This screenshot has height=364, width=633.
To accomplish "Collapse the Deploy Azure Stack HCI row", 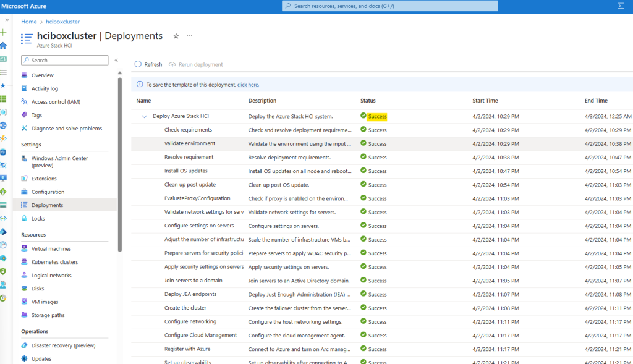I will pyautogui.click(x=144, y=117).
